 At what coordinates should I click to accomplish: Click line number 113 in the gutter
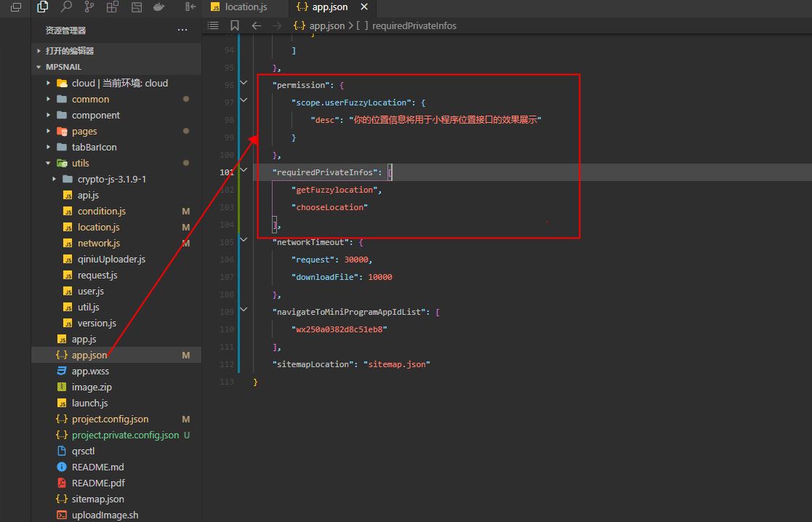[227, 382]
